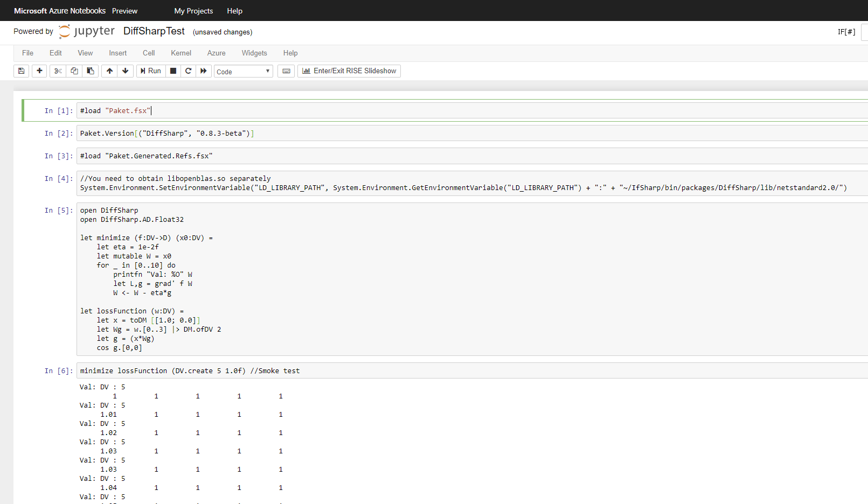This screenshot has height=504, width=868.
Task: Restart kernel and run all with fast-forward icon
Action: coord(203,71)
